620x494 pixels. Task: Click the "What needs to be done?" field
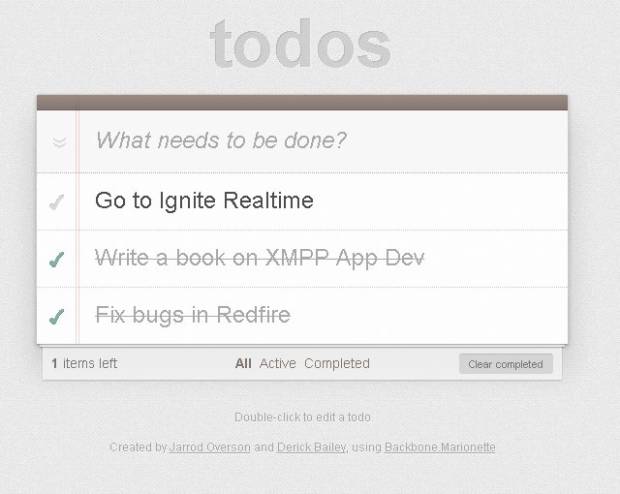point(323,141)
